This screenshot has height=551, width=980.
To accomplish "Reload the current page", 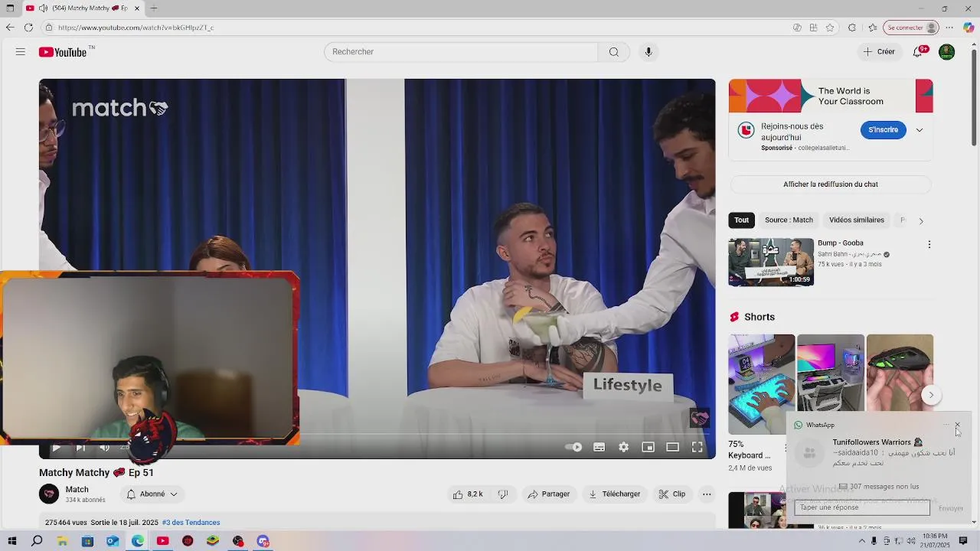I will coord(28,28).
